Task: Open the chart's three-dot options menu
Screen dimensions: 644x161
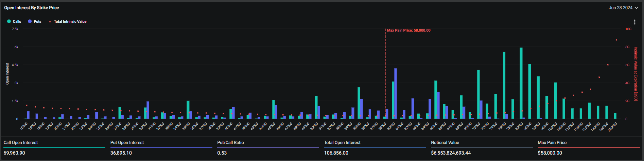Action: pyautogui.click(x=634, y=22)
